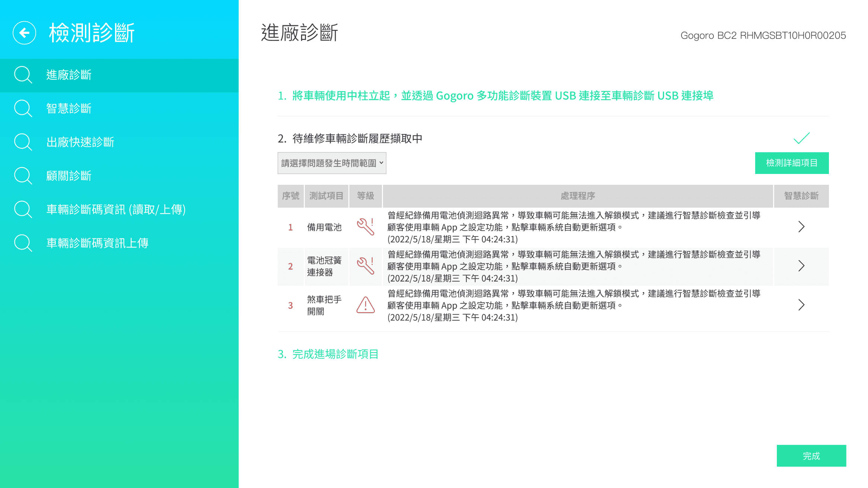Image resolution: width=868 pixels, height=488 pixels.
Task: Open 請選擇問題發生時間範圍 dropdown
Action: [x=332, y=163]
